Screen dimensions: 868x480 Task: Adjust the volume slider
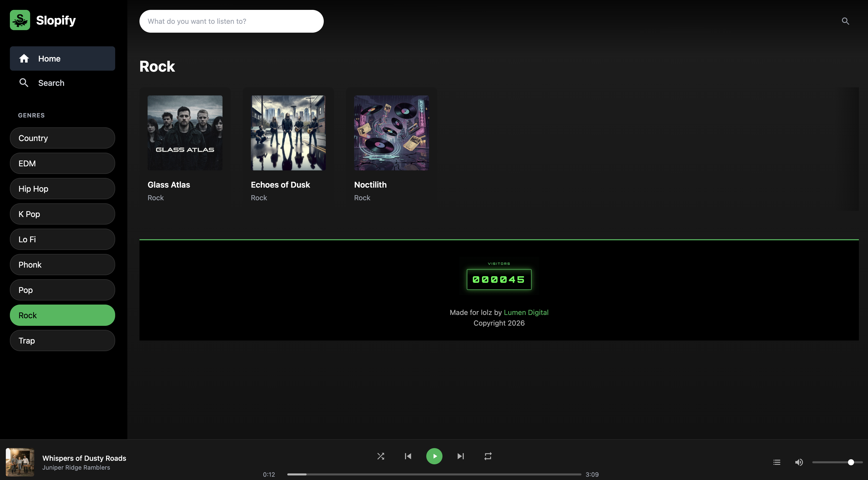[x=837, y=462]
